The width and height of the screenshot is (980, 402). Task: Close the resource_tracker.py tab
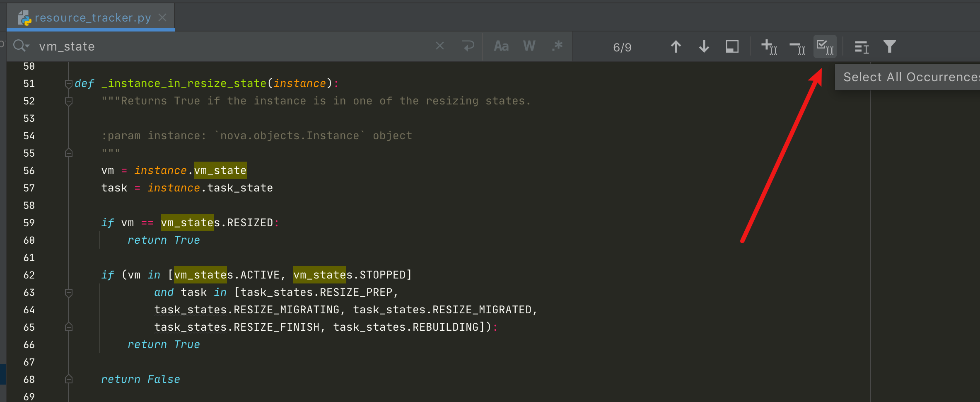162,18
